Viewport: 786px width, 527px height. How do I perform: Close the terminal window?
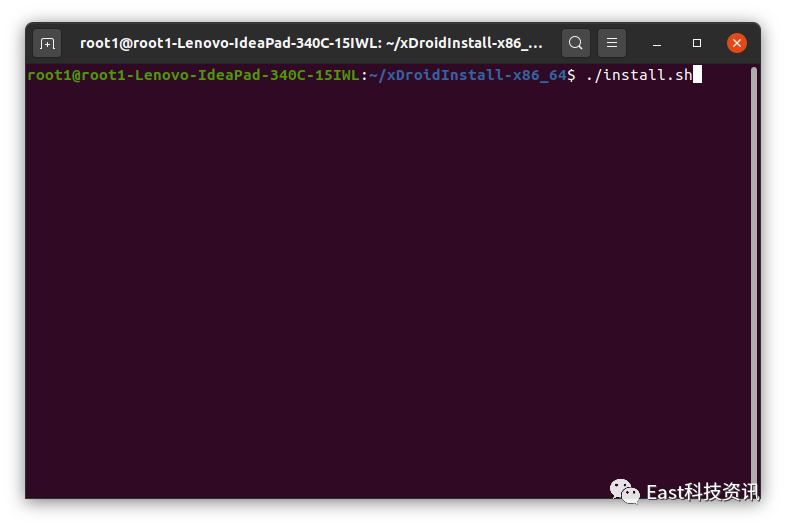pyautogui.click(x=737, y=43)
